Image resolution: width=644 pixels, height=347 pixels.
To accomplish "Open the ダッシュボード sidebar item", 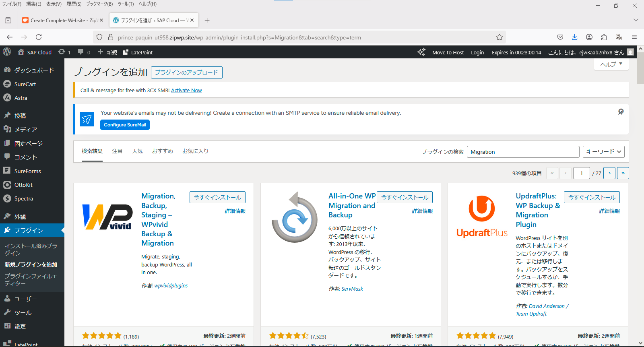I will click(x=32, y=70).
